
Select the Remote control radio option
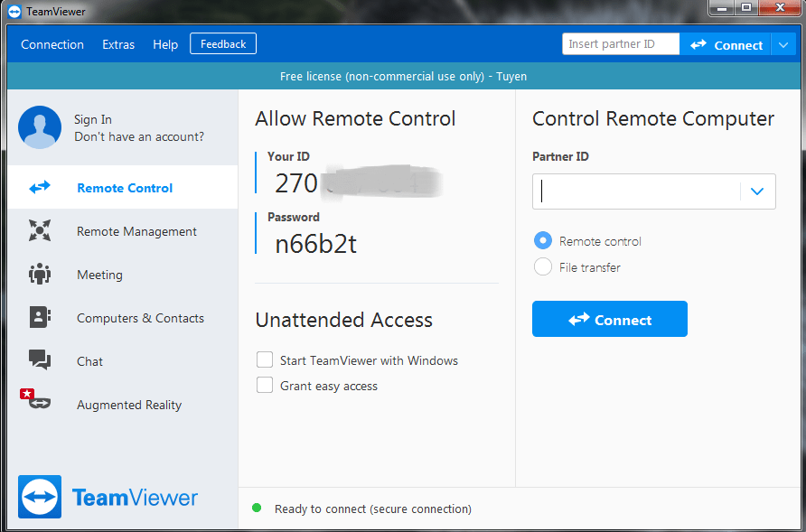(x=543, y=240)
